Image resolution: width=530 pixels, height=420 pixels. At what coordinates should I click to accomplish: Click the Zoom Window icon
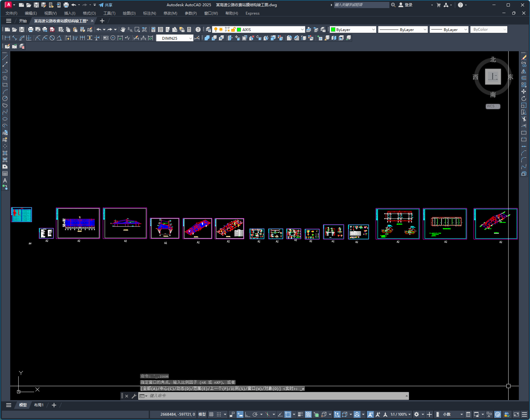tap(137, 29)
